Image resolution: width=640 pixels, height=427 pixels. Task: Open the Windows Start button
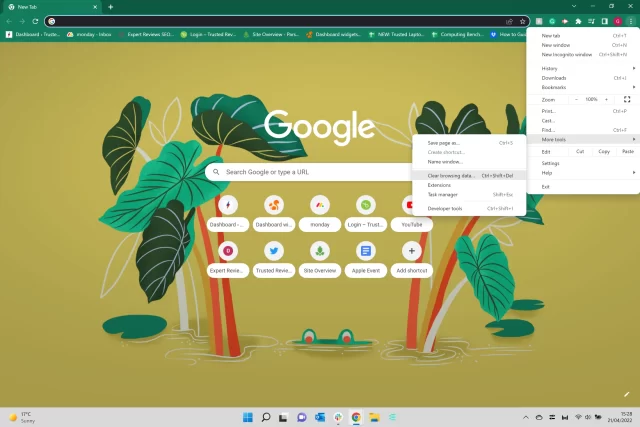[248, 417]
